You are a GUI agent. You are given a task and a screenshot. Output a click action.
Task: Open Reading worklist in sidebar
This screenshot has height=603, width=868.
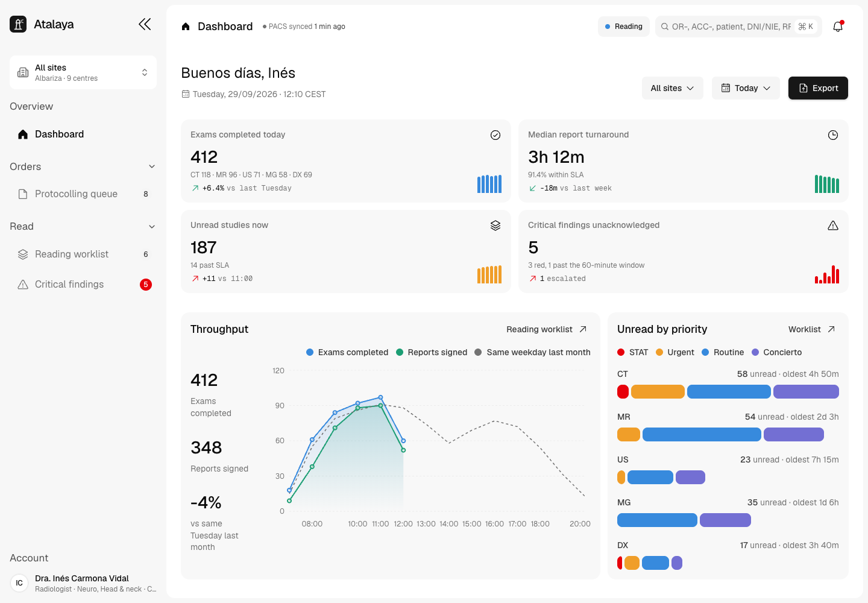[83, 254]
